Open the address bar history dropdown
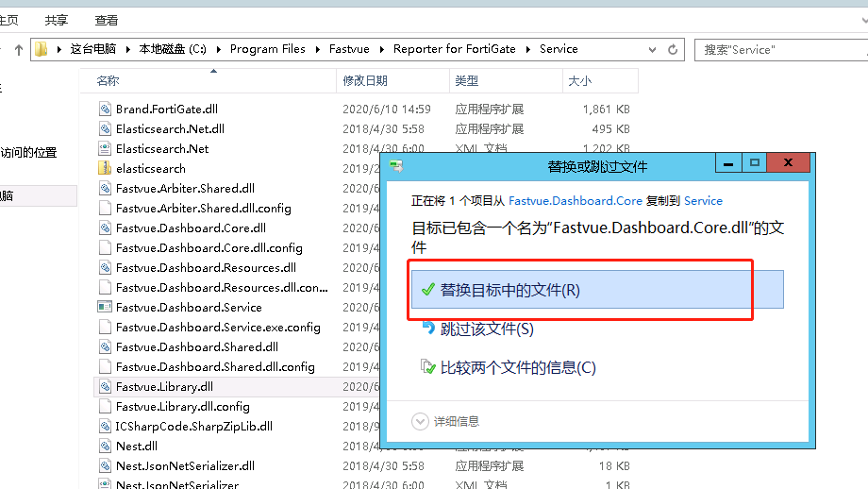 (x=652, y=49)
